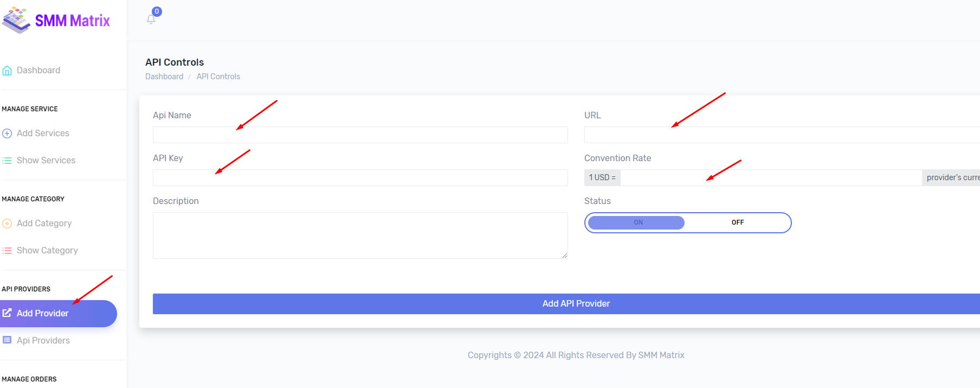
Task: Click the Show Services list icon
Action: (7, 161)
